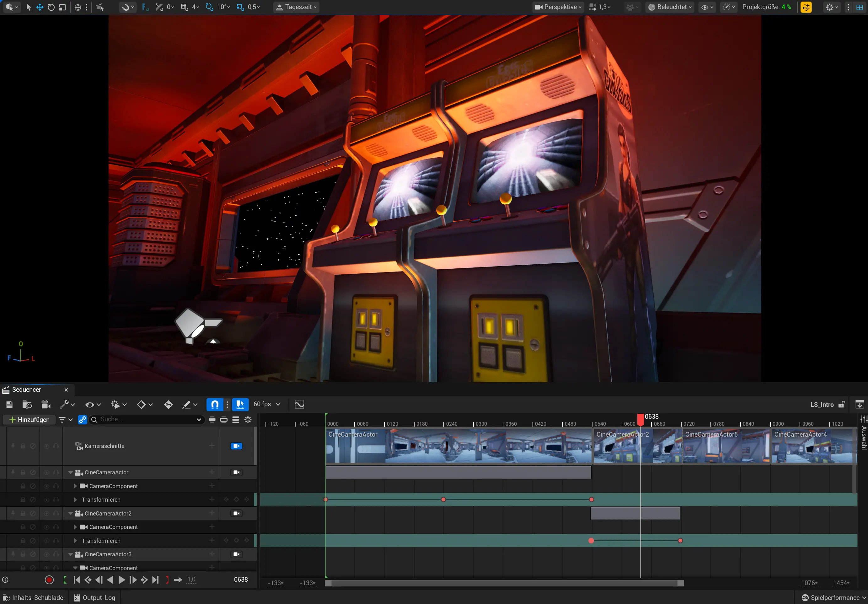
Task: Click the yellow scalability warning icon
Action: coord(806,7)
